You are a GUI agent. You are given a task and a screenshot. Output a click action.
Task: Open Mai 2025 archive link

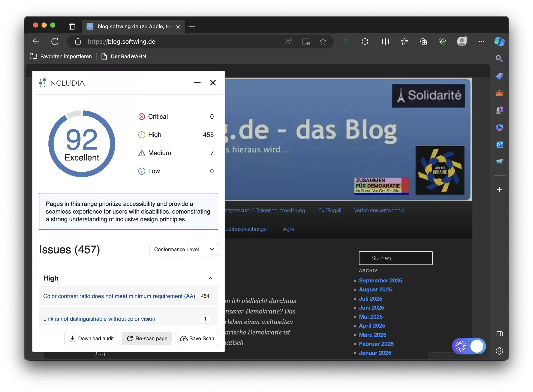(371, 317)
